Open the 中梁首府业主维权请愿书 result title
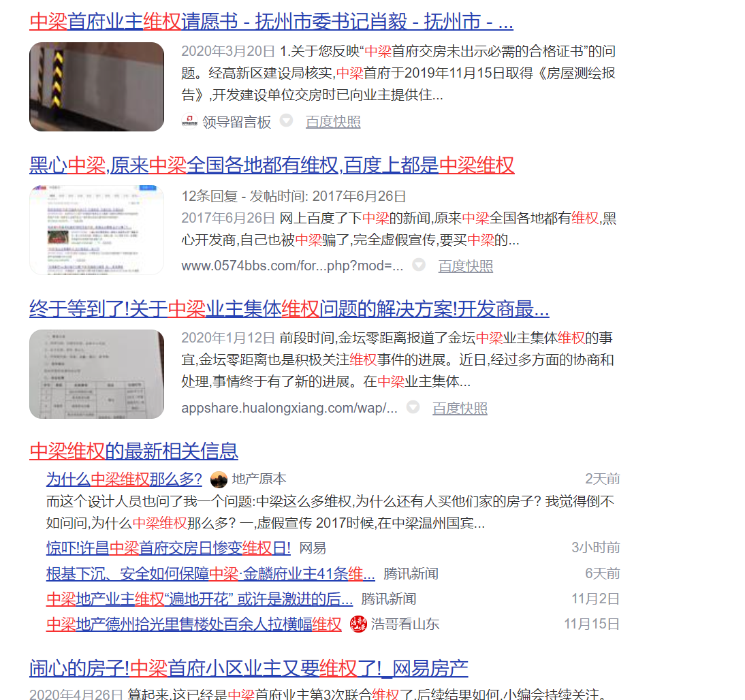This screenshot has height=700, width=745. pyautogui.click(x=271, y=22)
